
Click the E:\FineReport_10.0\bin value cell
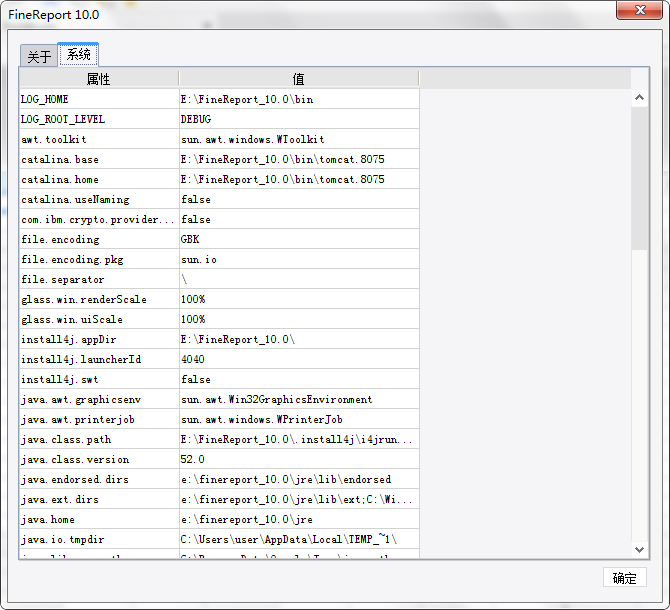coord(299,99)
